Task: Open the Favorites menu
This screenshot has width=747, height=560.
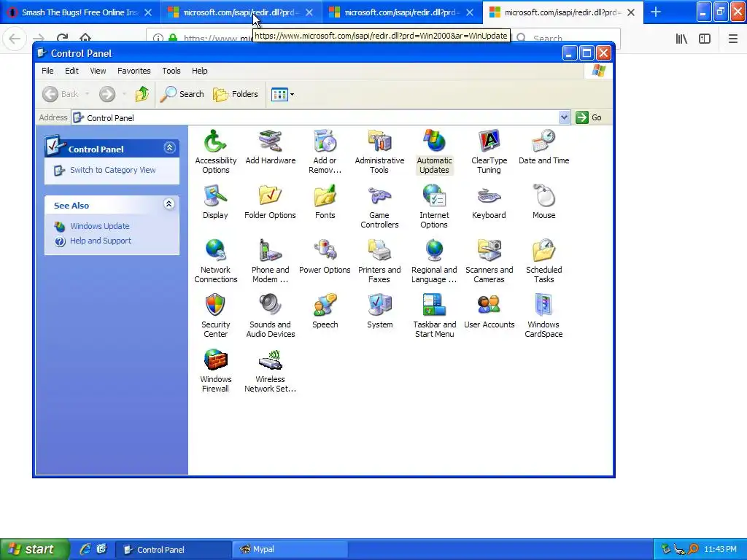Action: pyautogui.click(x=134, y=71)
